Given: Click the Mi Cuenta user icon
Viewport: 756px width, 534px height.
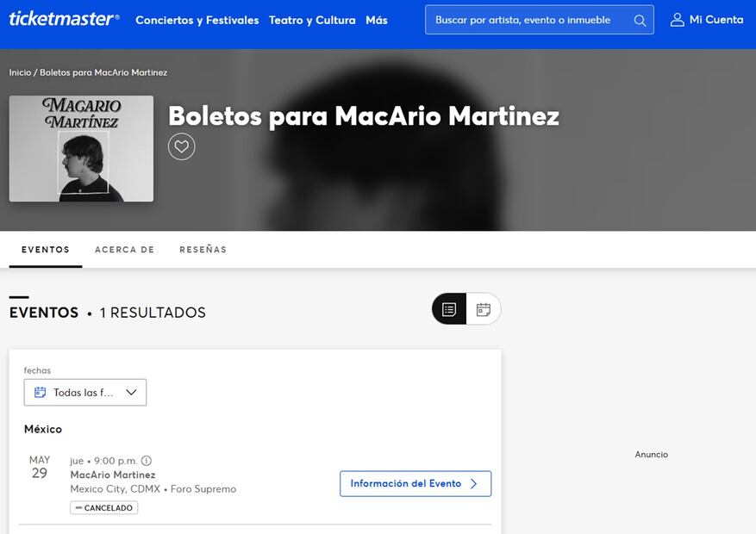Looking at the screenshot, I should [x=678, y=20].
